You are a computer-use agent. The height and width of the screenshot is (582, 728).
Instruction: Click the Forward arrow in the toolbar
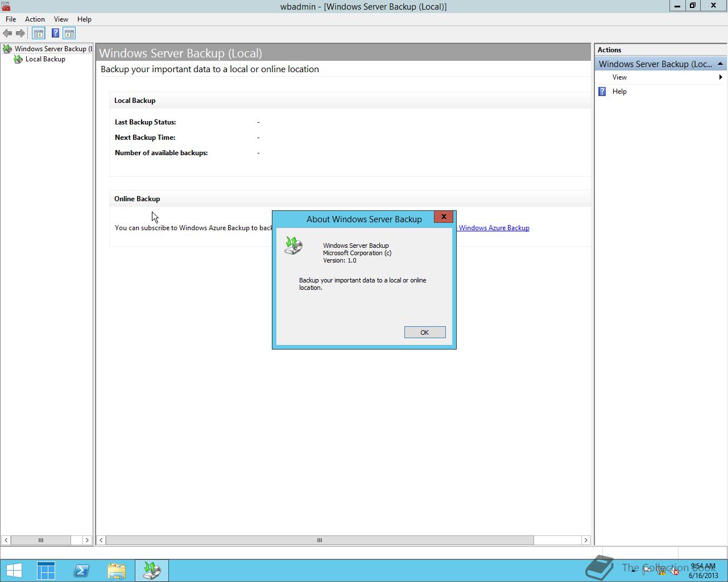20,34
